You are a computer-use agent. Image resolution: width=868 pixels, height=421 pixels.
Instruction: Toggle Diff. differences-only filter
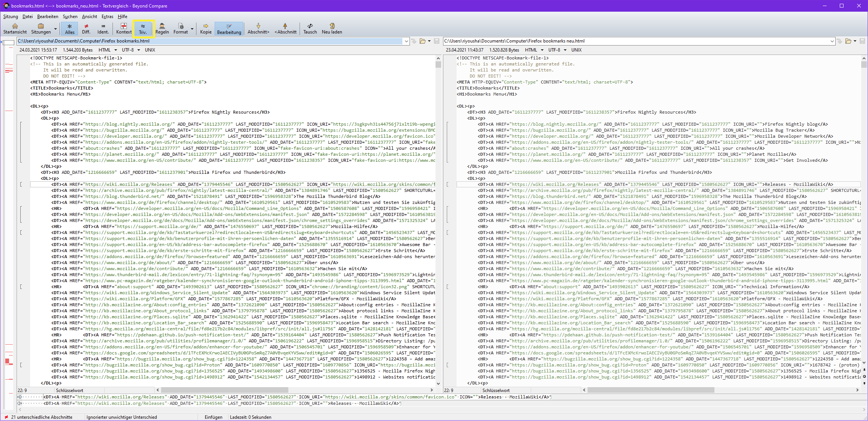pos(86,28)
